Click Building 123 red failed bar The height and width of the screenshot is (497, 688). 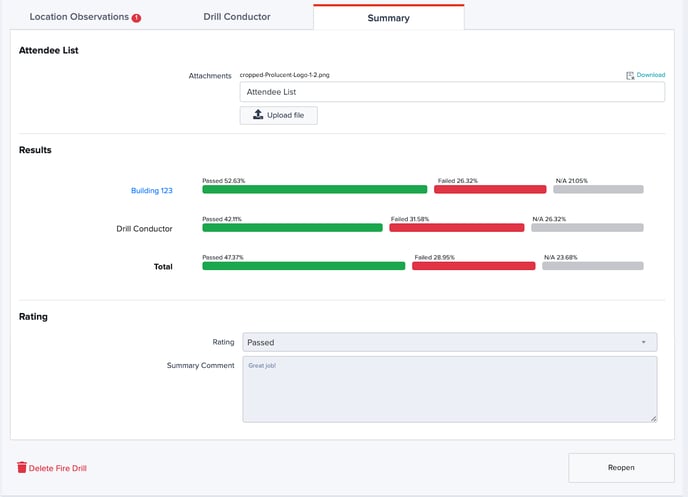point(490,190)
